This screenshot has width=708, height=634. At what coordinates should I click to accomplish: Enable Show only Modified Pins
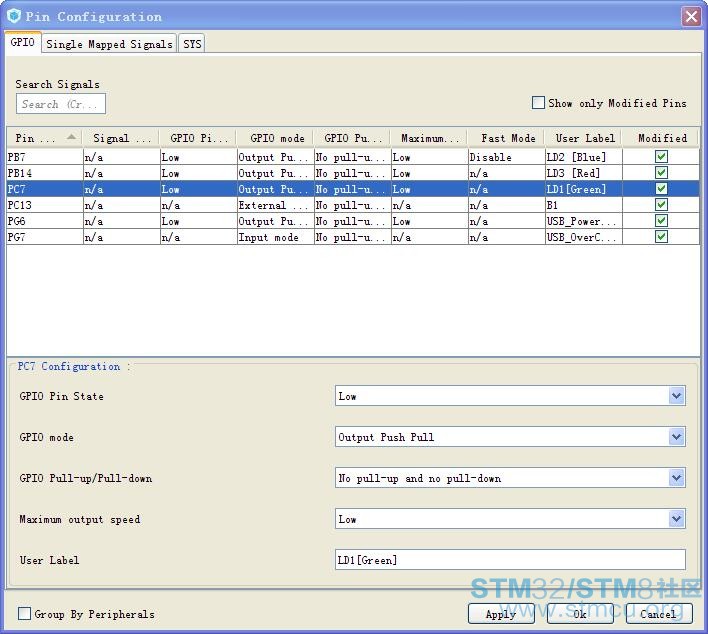(x=538, y=103)
